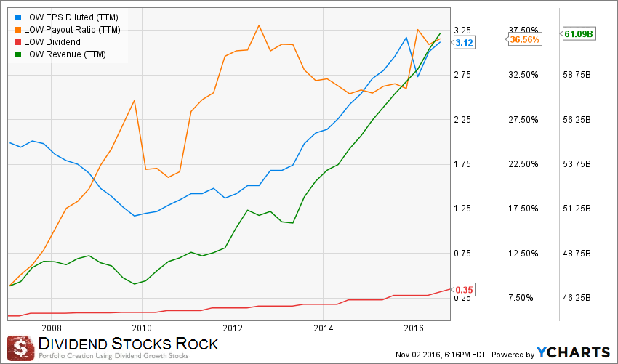Click the 2010 x-axis label
618x364 pixels.
point(142,328)
